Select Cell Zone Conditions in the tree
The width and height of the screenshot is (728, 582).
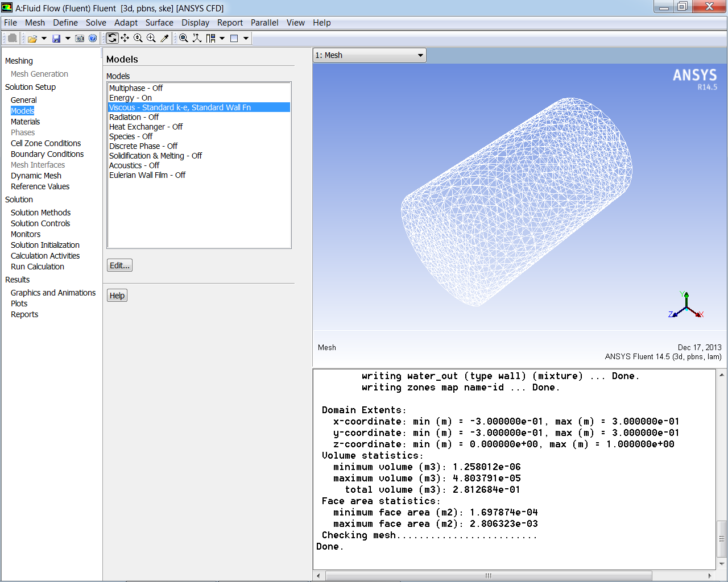[45, 143]
